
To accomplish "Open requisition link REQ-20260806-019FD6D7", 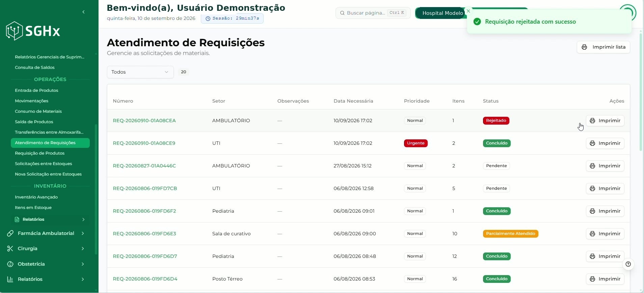I will click(145, 256).
